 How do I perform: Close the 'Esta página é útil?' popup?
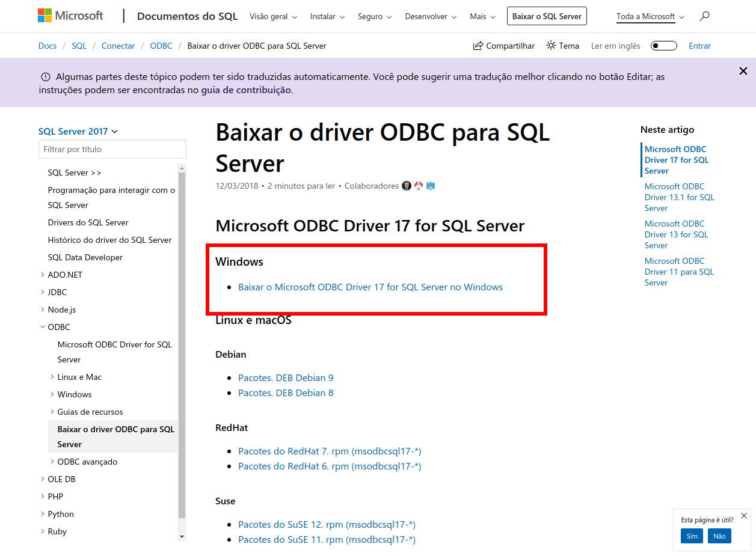point(744,516)
